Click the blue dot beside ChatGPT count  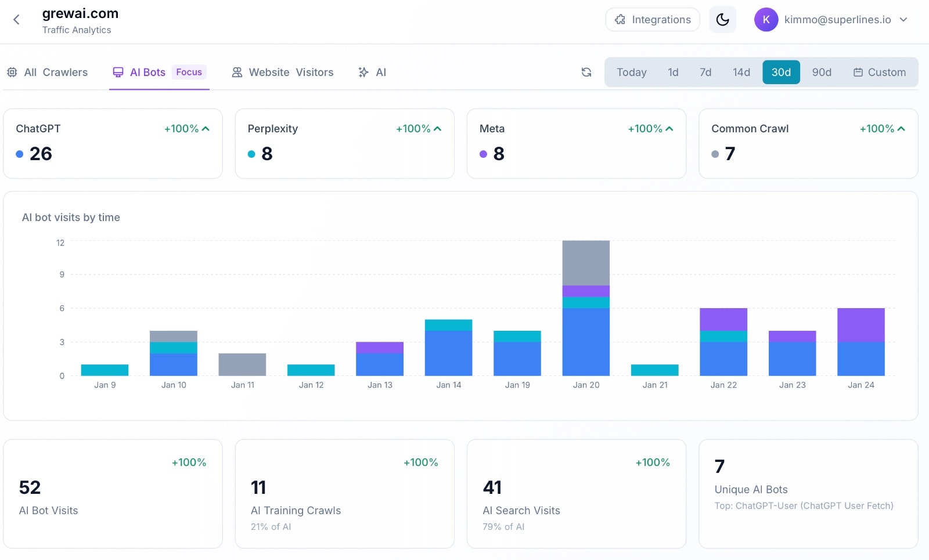click(x=20, y=154)
